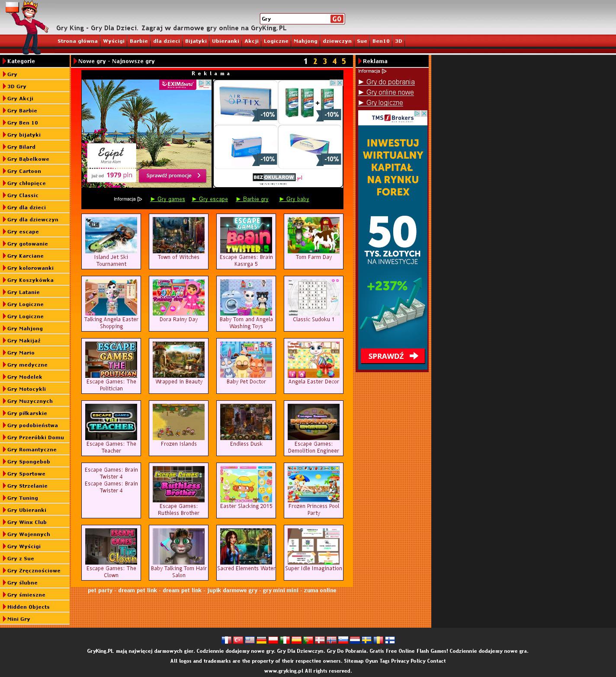The height and width of the screenshot is (677, 616).
Task: Select the Finnish flag icon
Action: click(390, 640)
